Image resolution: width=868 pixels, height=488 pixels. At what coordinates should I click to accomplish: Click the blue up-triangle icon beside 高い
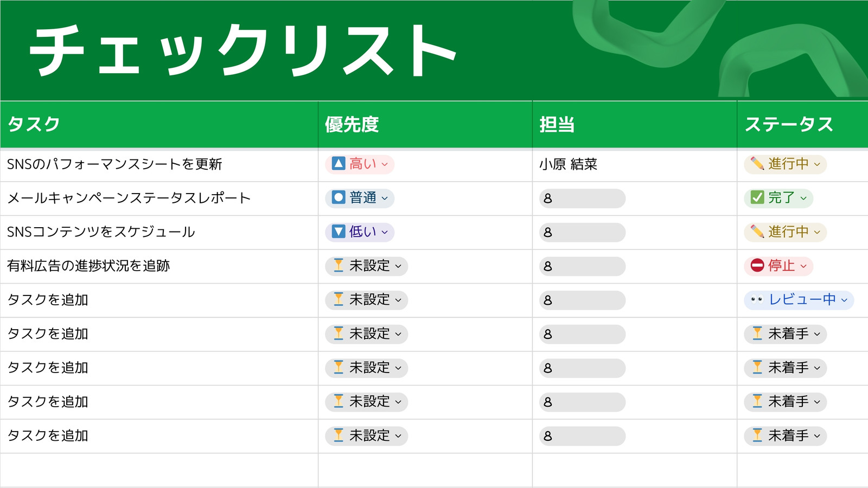(x=339, y=163)
